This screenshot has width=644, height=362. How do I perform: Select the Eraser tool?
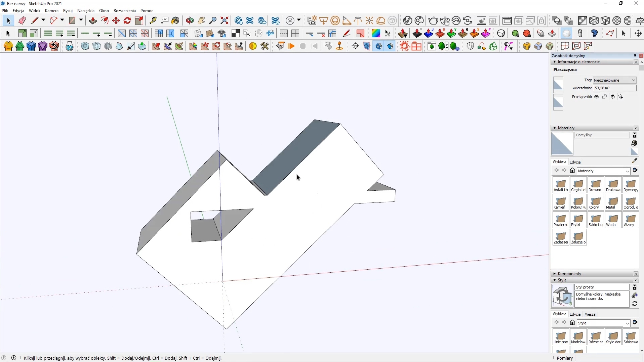click(x=22, y=20)
